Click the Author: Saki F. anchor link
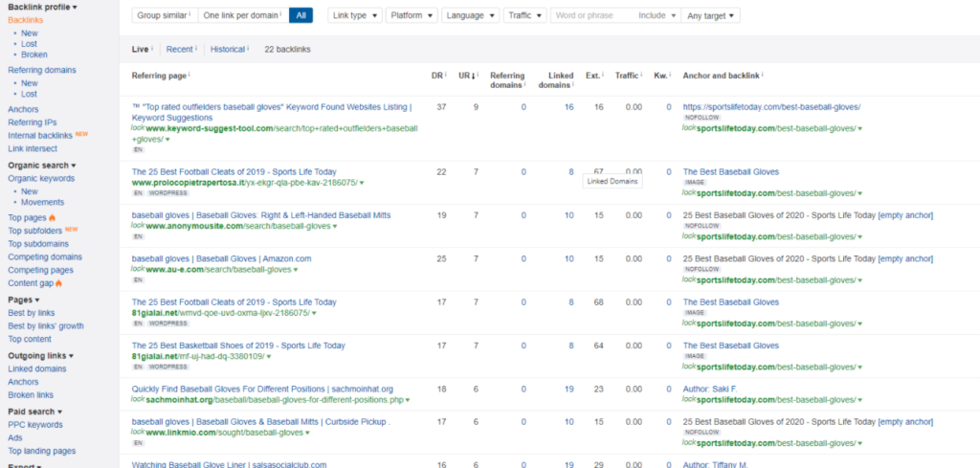 click(710, 390)
